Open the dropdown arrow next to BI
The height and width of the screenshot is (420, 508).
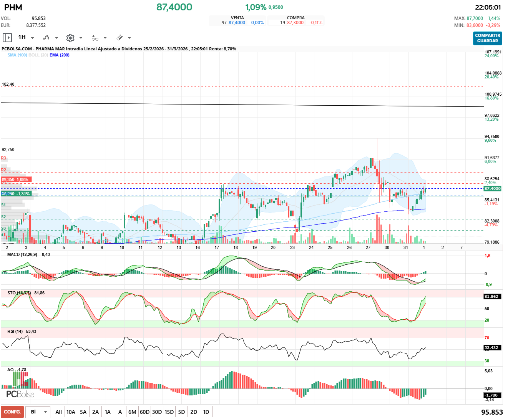(x=46, y=412)
